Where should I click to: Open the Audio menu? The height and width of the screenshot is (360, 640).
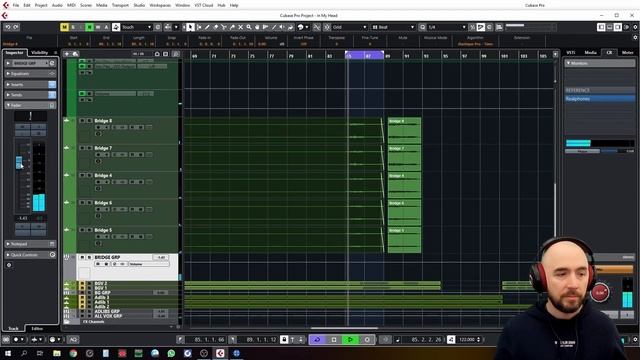tap(57, 5)
